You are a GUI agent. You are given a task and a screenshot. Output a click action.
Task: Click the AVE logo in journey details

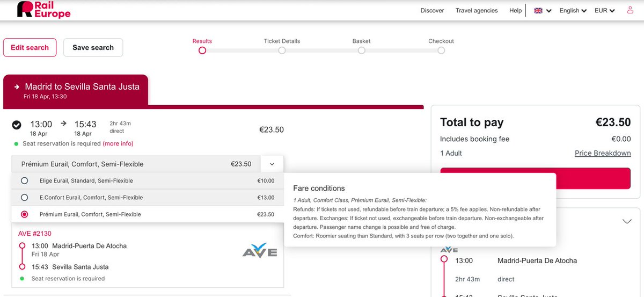click(260, 252)
